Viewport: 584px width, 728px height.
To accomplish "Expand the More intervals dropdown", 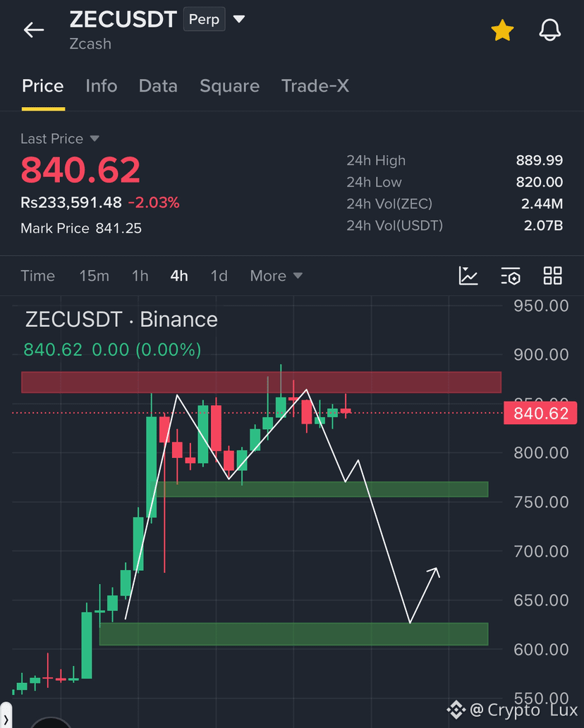I will (276, 276).
